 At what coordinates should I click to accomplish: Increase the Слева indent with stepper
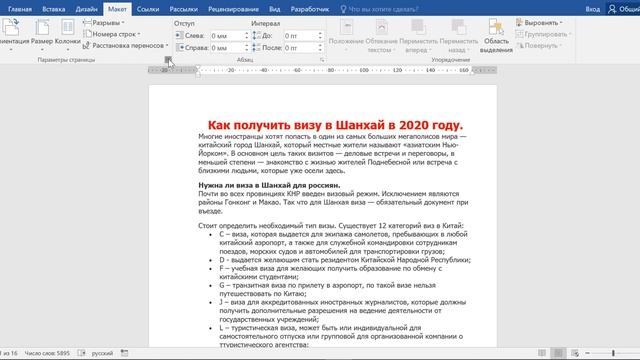(247, 34)
